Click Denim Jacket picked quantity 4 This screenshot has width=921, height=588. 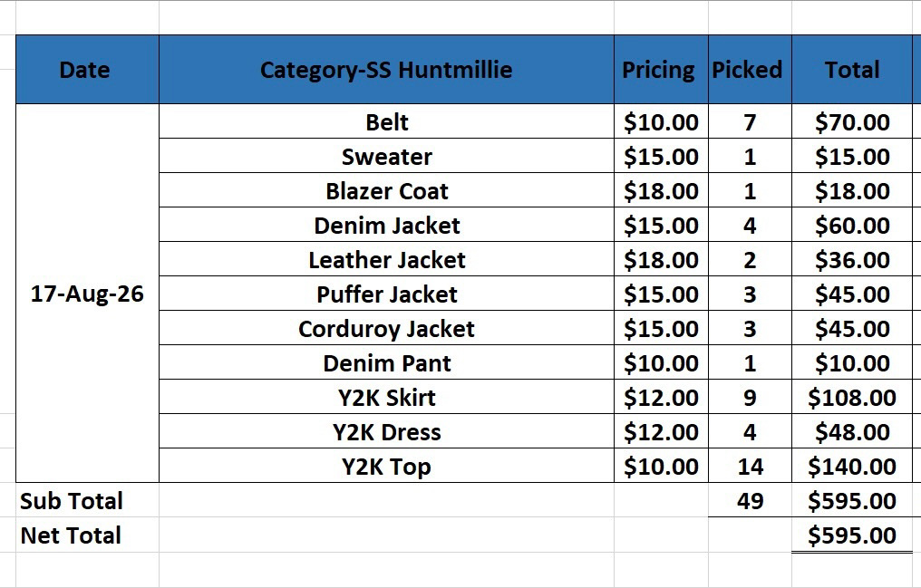coord(750,225)
